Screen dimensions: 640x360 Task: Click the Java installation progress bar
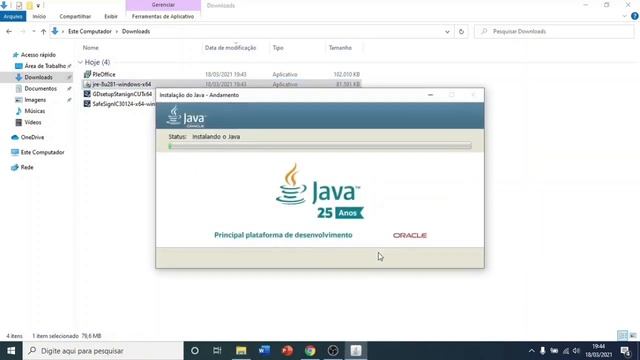[320, 146]
